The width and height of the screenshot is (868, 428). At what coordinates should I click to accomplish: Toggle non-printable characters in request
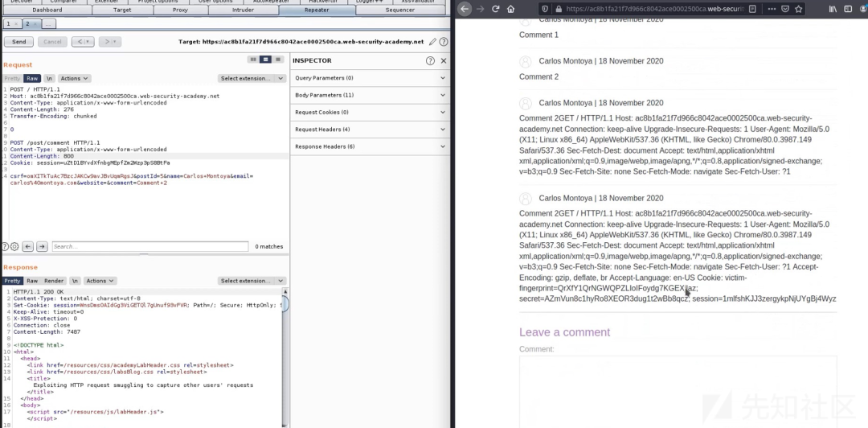point(49,79)
